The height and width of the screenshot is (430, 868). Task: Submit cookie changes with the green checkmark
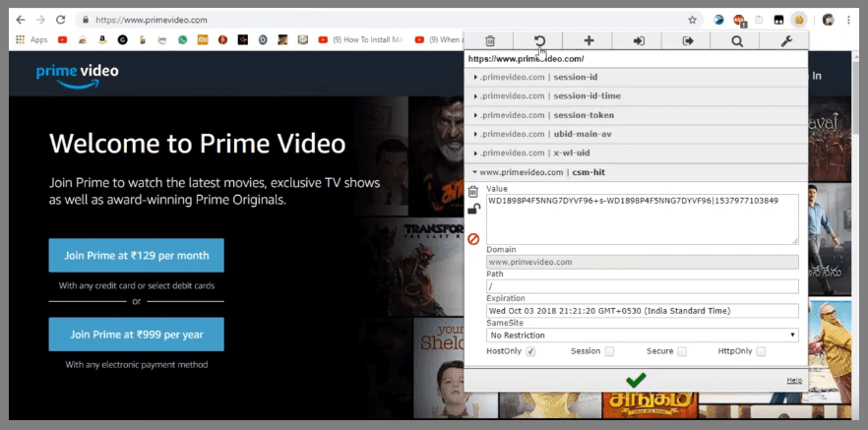[636, 380]
